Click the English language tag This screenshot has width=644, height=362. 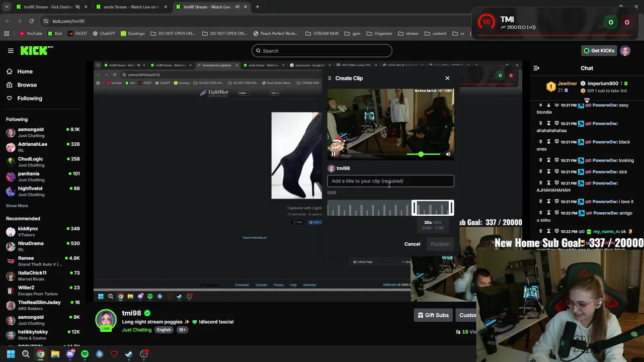[164, 330]
